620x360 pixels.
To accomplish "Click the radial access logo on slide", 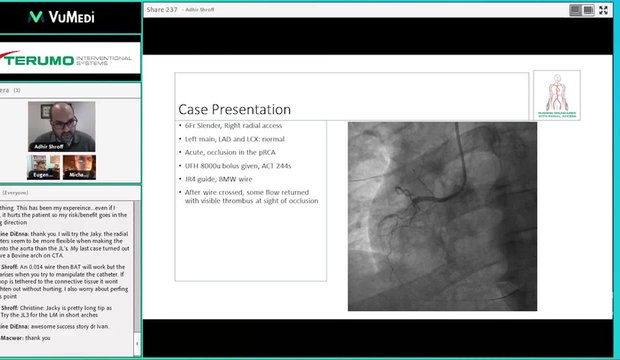I will (x=557, y=95).
